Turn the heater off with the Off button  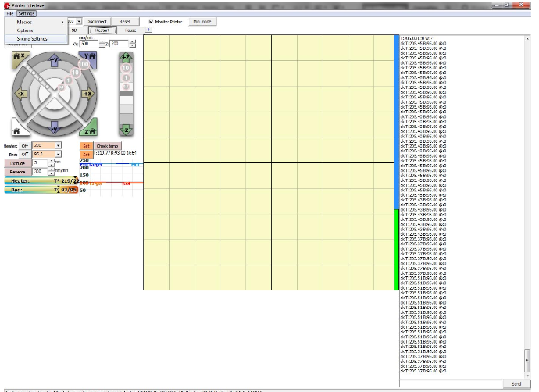pos(24,145)
